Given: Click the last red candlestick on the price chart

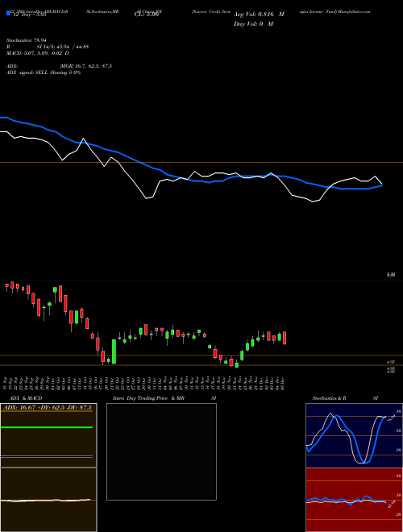Looking at the screenshot, I should (x=285, y=338).
